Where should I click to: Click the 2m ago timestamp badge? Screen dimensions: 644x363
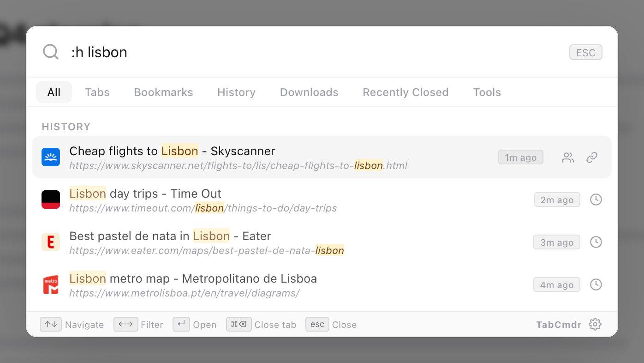tap(557, 200)
